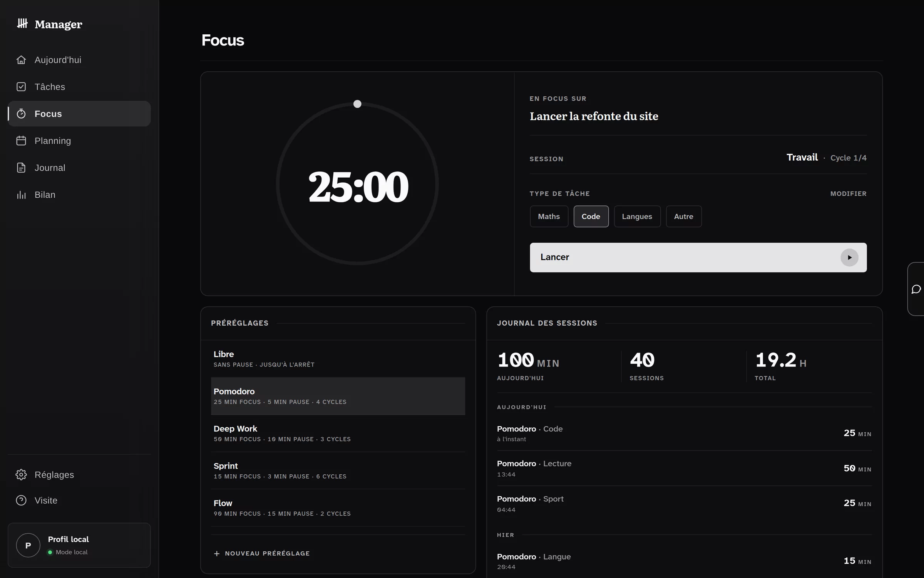The image size is (924, 578).
Task: Open the Pomodoro · Lecture session entry
Action: pos(684,469)
